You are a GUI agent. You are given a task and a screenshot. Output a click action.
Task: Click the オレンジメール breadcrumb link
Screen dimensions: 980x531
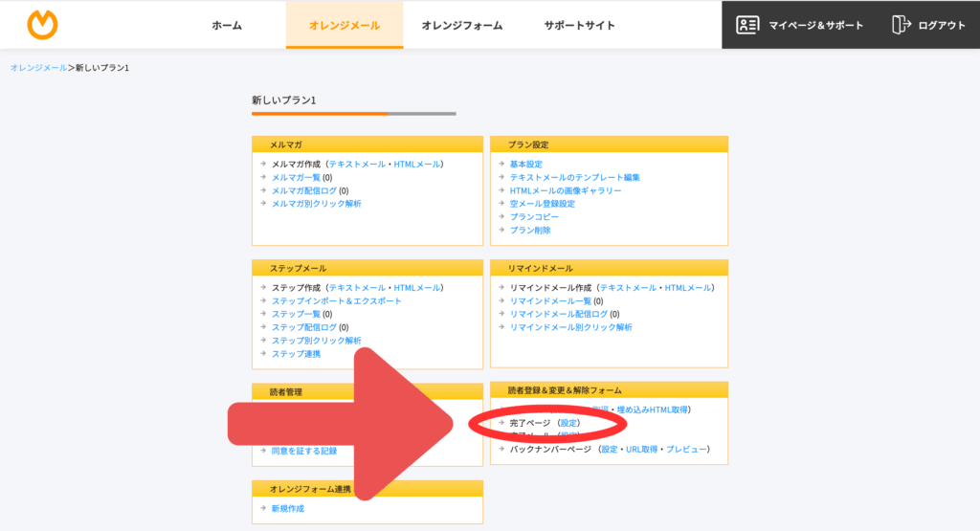[38, 68]
